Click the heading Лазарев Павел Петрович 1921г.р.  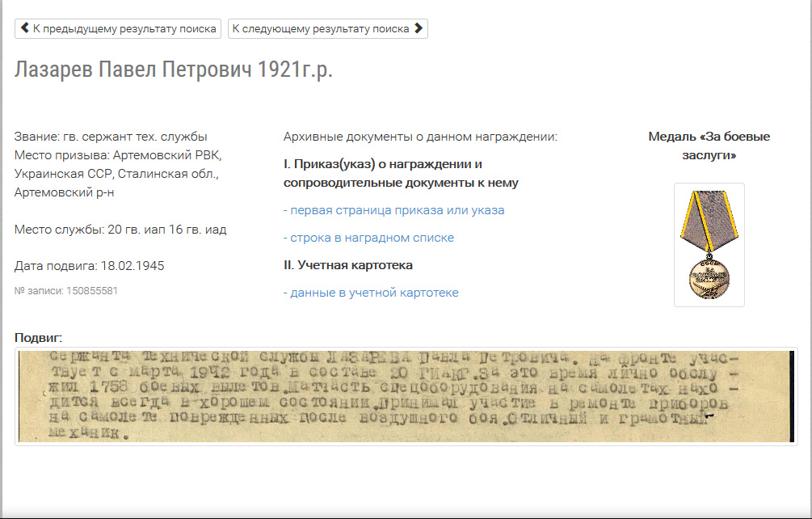pyautogui.click(x=174, y=70)
